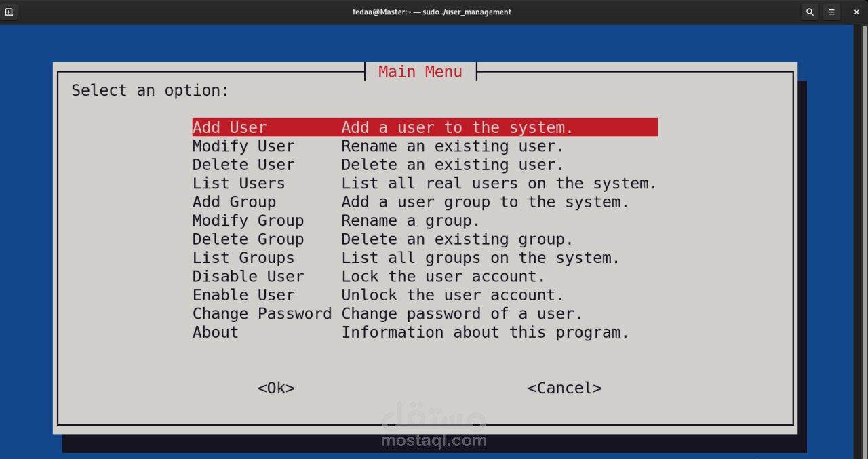Close the terminal window
Image resolution: width=868 pixels, height=459 pixels.
(x=856, y=12)
